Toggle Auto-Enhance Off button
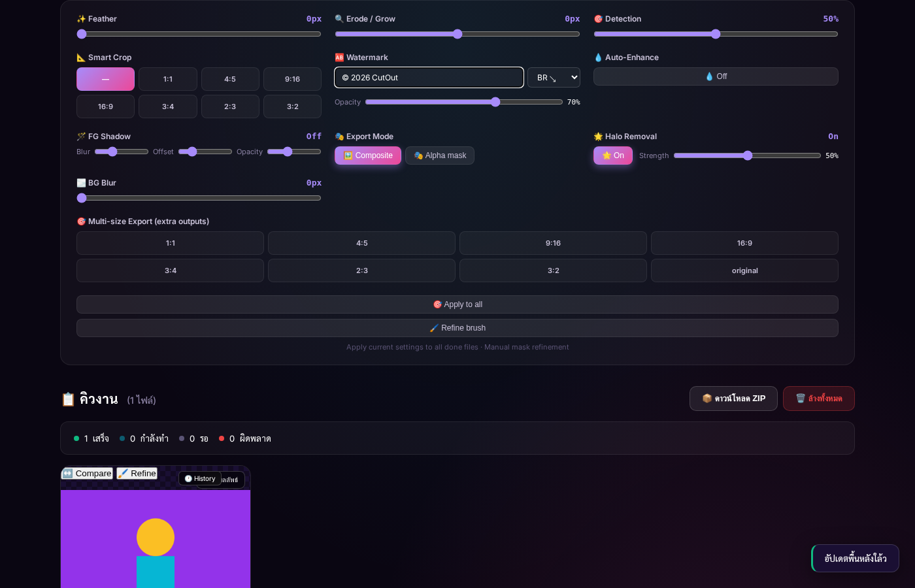This screenshot has height=588, width=915. 716,76
